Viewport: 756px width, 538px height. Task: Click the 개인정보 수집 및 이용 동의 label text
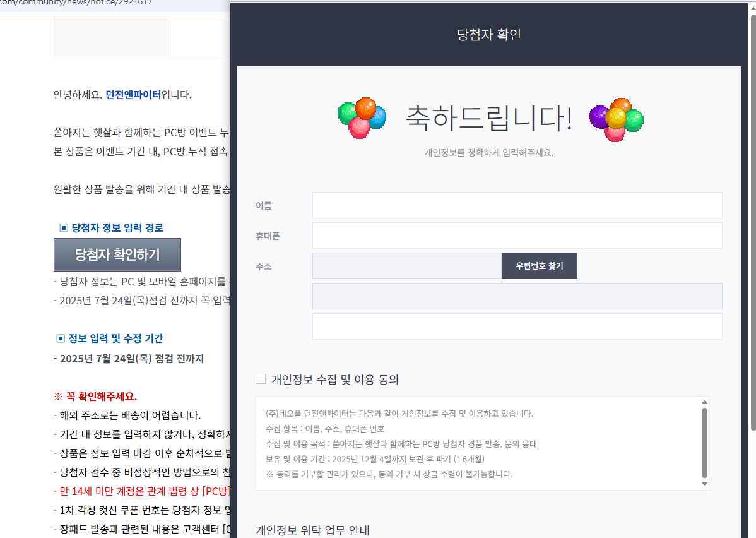pyautogui.click(x=334, y=380)
